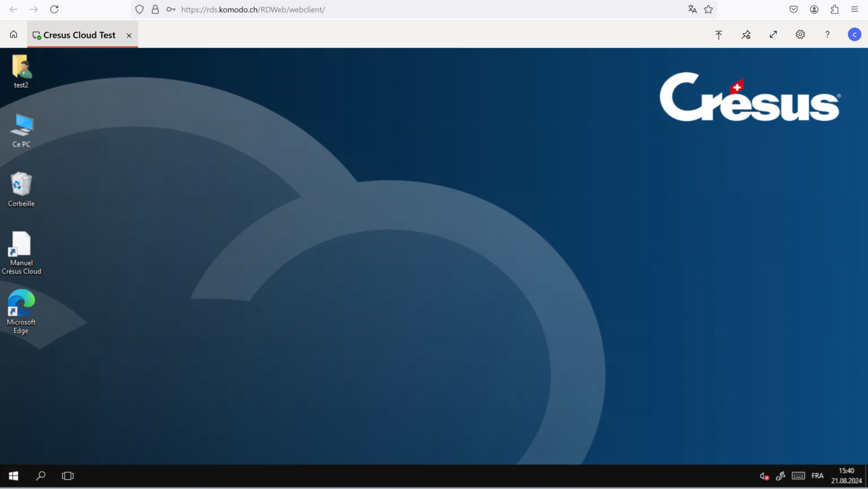Image resolution: width=868 pixels, height=489 pixels.
Task: Open the touch keyboard from the taskbar
Action: click(798, 475)
